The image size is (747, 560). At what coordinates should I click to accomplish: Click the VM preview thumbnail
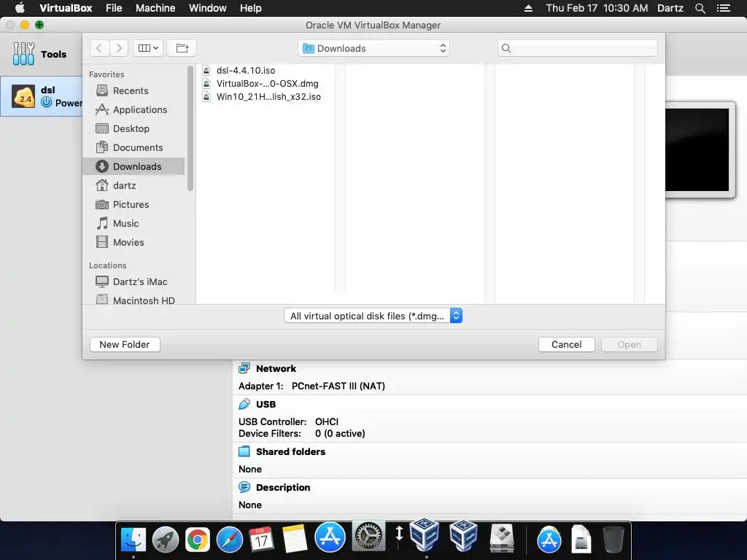click(697, 149)
